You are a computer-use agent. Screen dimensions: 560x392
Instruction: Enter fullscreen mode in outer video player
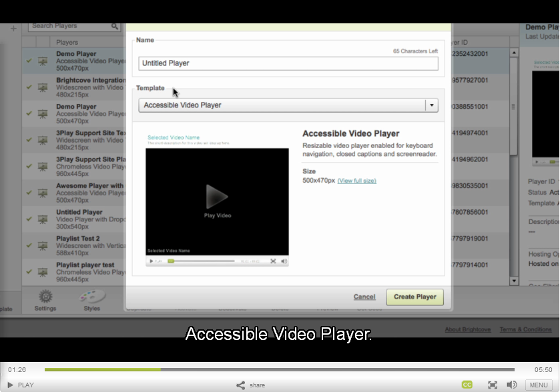coord(493,385)
